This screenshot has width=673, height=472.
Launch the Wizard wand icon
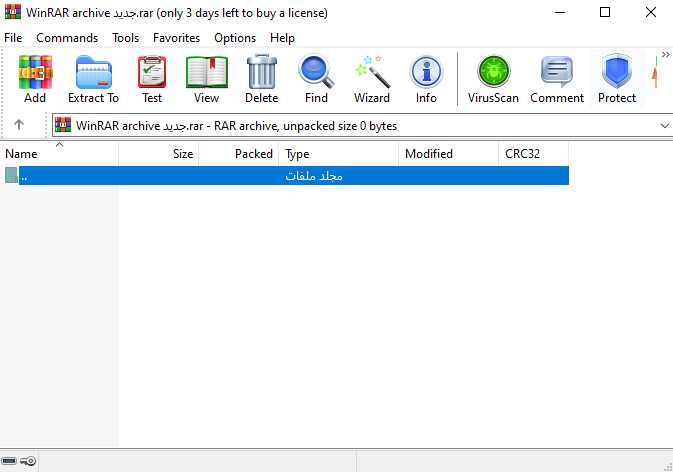click(372, 72)
